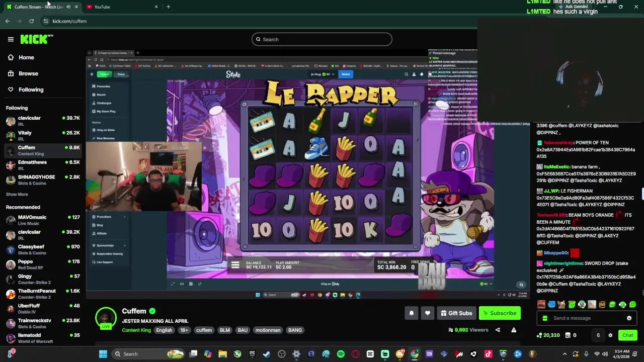The height and width of the screenshot is (362, 644).
Task: Click Cuffem's live avatar below the video
Action: (x=106, y=318)
